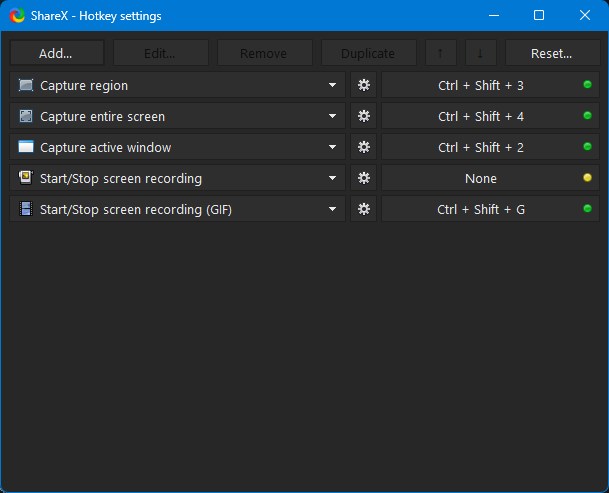This screenshot has width=609, height=493.
Task: Click the Capture entire screen icon
Action: (x=26, y=116)
